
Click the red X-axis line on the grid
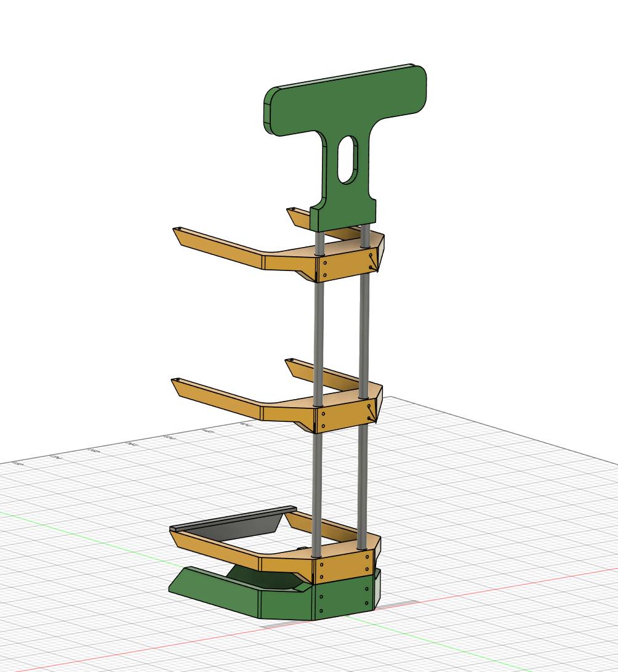coord(492,587)
